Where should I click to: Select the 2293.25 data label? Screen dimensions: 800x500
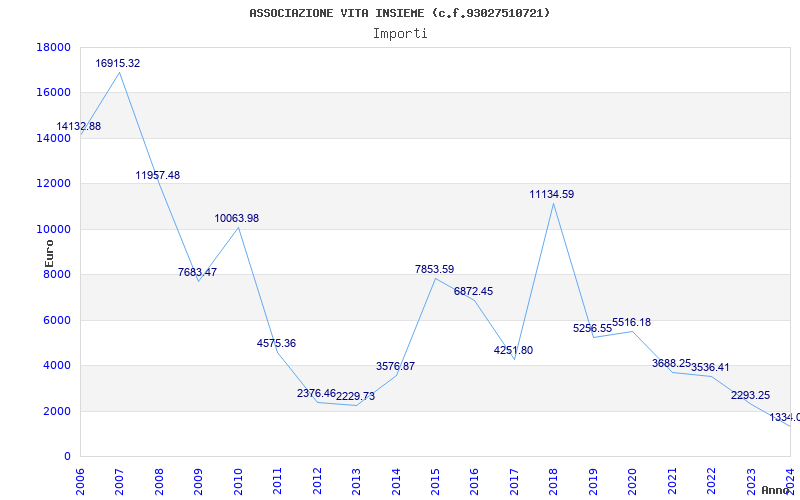[x=751, y=395]
